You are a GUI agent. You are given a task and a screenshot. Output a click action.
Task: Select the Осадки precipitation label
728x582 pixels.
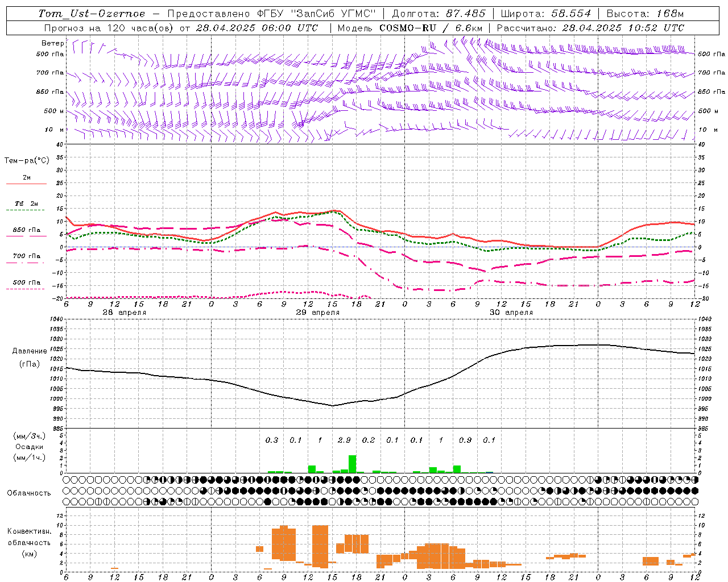29,447
